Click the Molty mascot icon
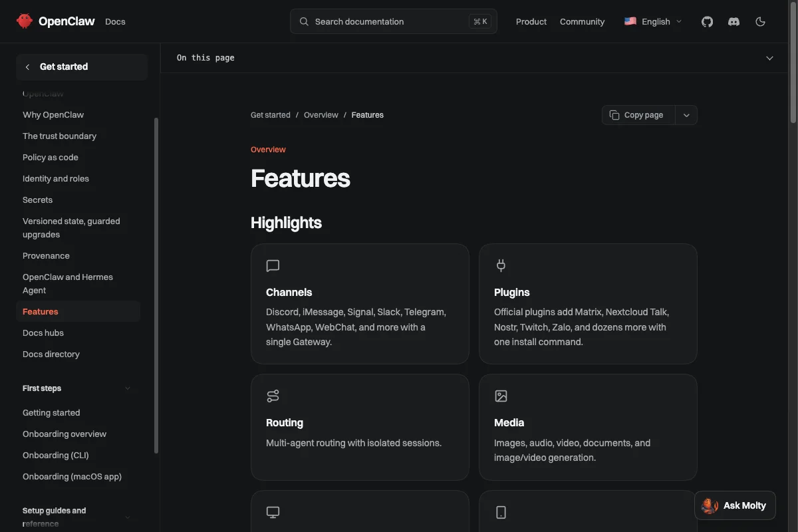Viewport: 798px width, 532px height. tap(710, 506)
